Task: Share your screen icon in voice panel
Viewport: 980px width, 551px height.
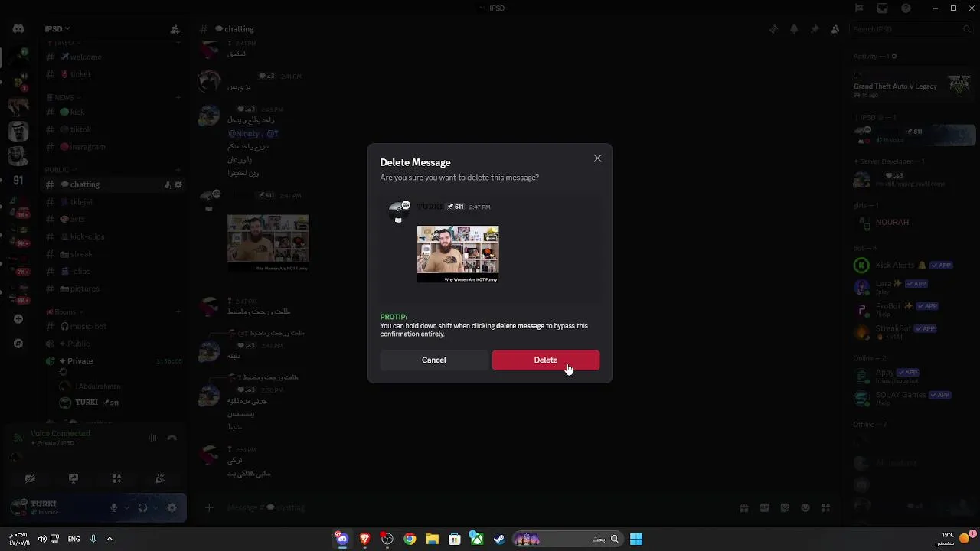Action: coord(73,479)
